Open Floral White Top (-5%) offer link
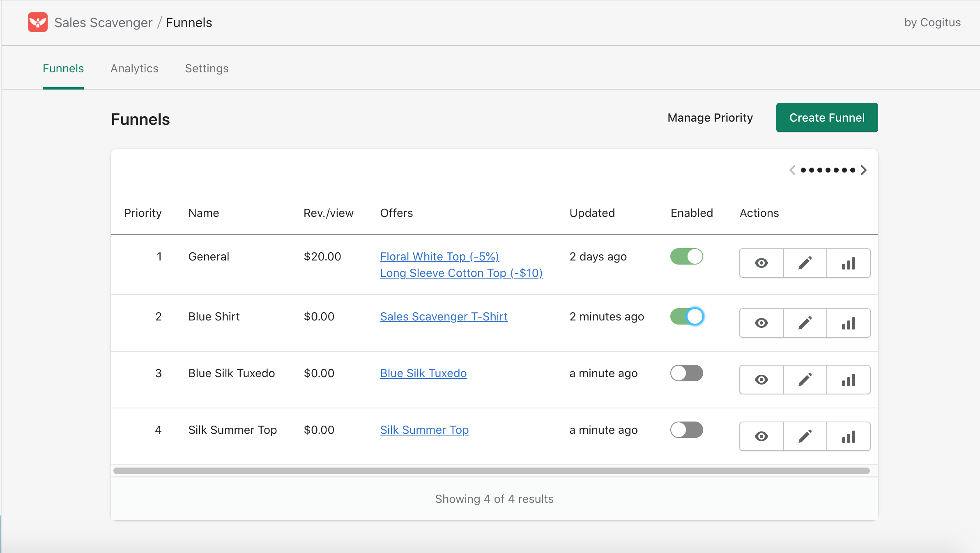This screenshot has width=980, height=553. (439, 256)
